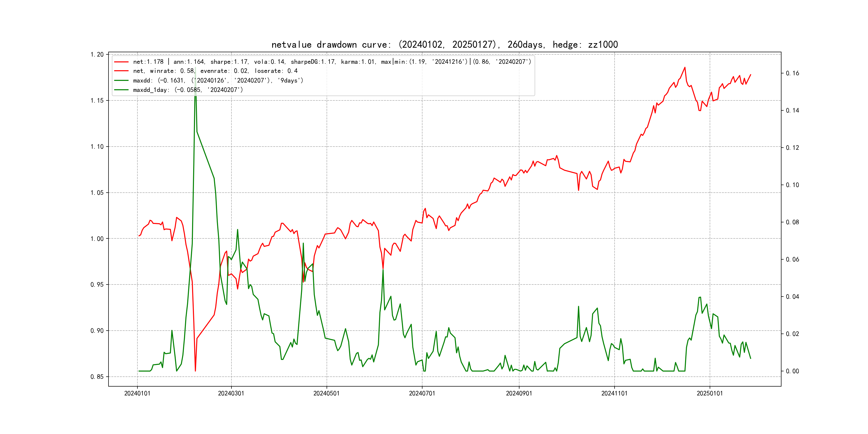
Task: Click the green swatch beside maxdd_1day legend entry
Action: [121, 90]
